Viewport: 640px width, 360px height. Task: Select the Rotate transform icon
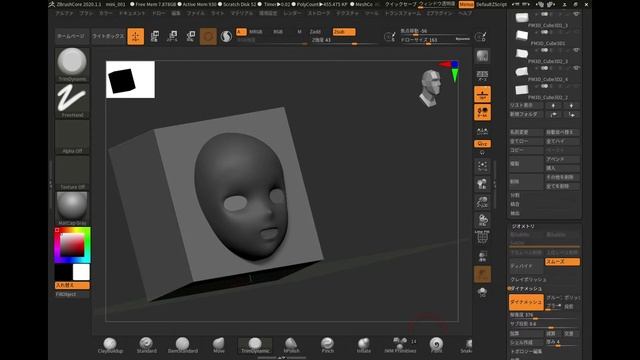(x=190, y=36)
